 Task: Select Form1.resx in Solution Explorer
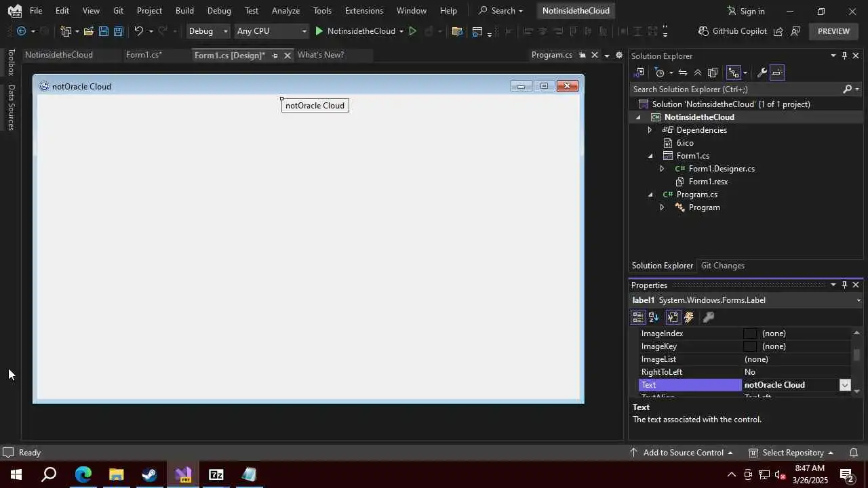pyautogui.click(x=708, y=182)
